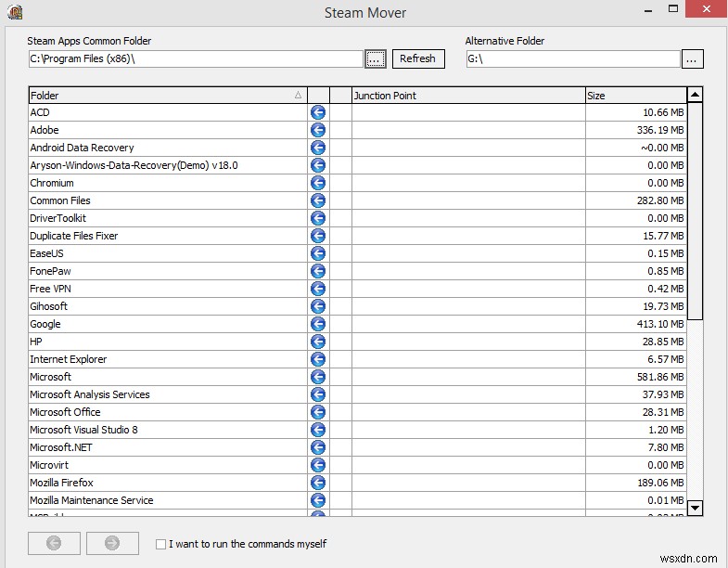This screenshot has width=728, height=568.
Task: Click the 282.80 MB size cell
Action: click(x=635, y=200)
